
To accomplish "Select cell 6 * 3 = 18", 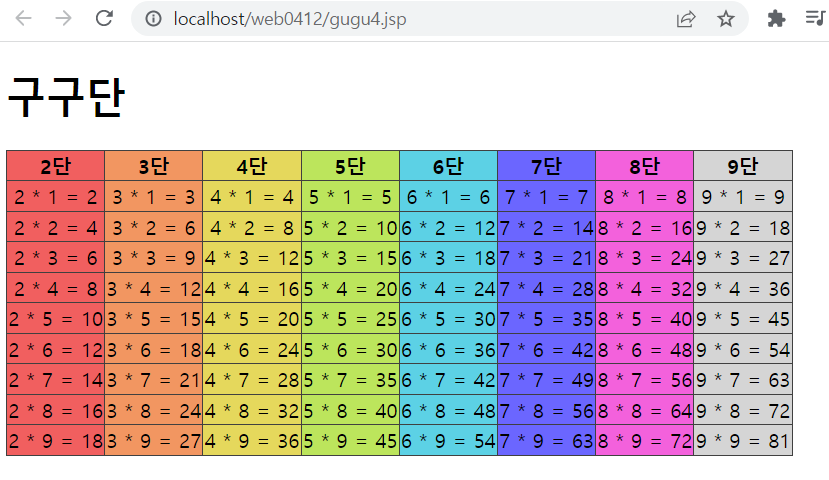I will click(448, 258).
